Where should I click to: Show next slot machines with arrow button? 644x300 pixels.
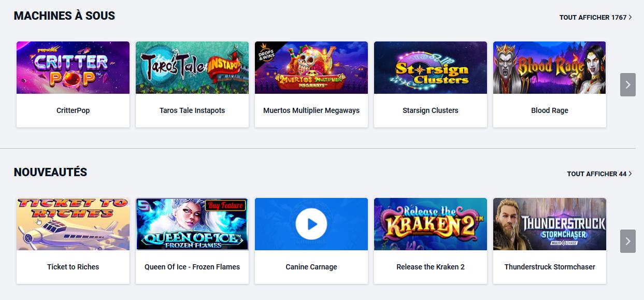pyautogui.click(x=628, y=84)
